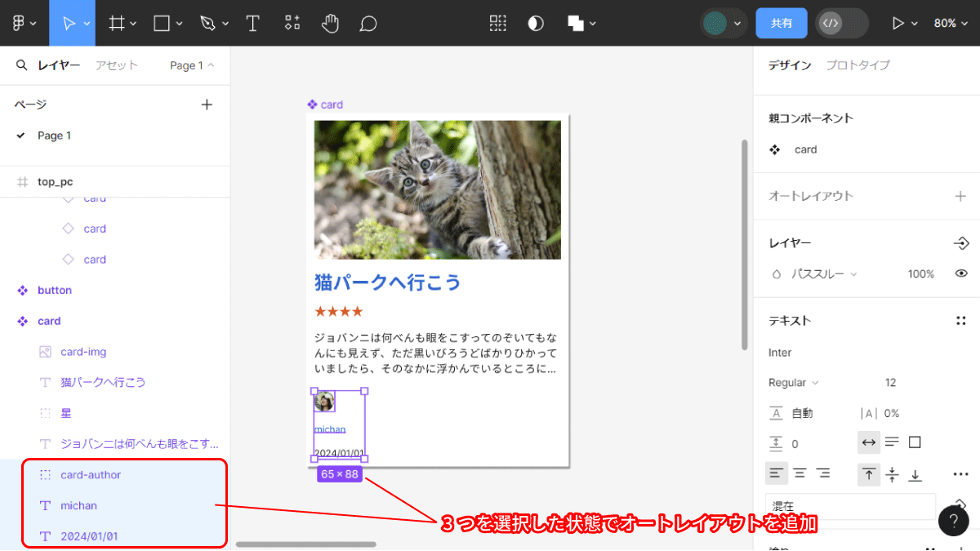Click the 共有 share button
Viewport: 980px width, 551px height.
click(782, 24)
